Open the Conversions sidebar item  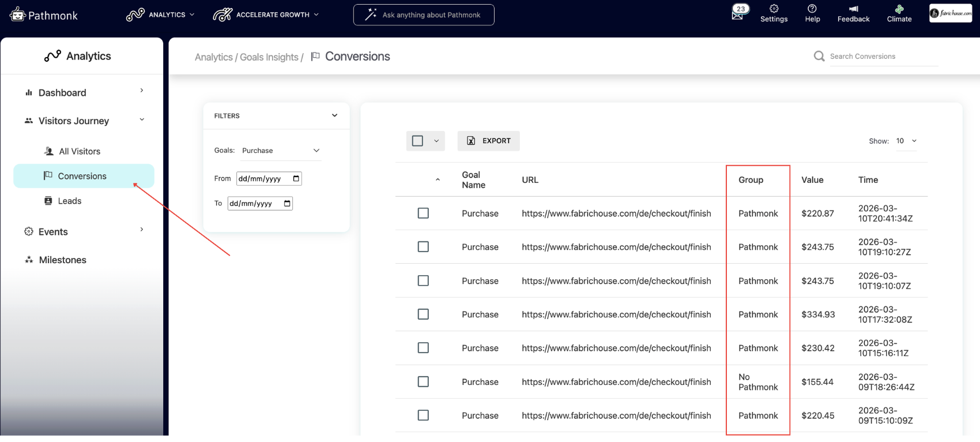(x=84, y=176)
